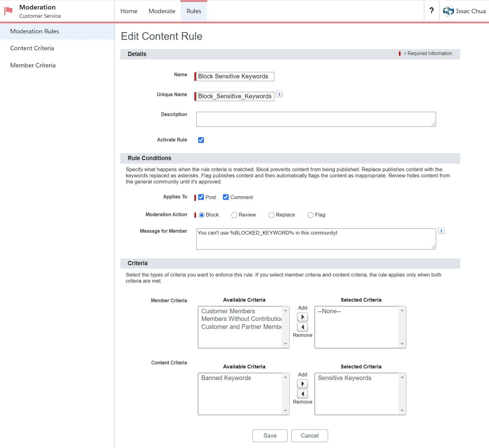Select Customer and Partner Members criteria
This screenshot has height=448, width=489.
tap(241, 327)
